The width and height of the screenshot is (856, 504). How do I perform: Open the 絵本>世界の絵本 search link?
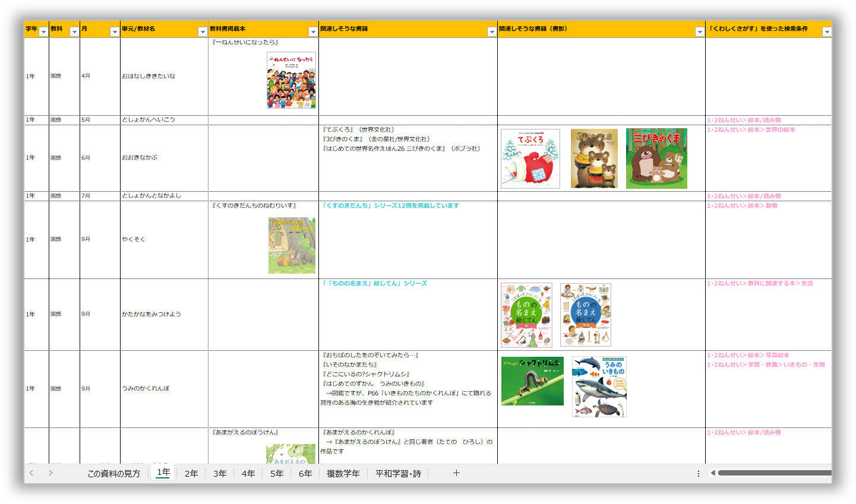click(x=751, y=129)
